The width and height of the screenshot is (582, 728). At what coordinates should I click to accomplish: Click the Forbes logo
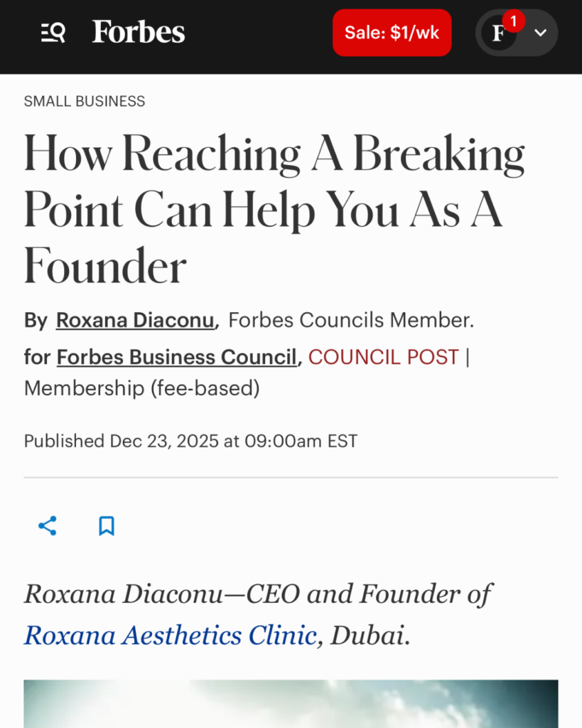pyautogui.click(x=139, y=33)
